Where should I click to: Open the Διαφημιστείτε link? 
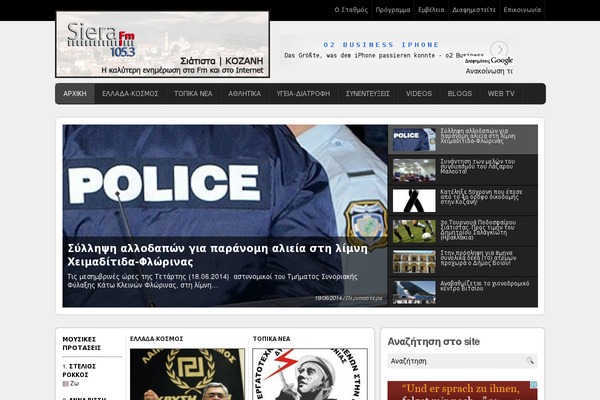(474, 10)
